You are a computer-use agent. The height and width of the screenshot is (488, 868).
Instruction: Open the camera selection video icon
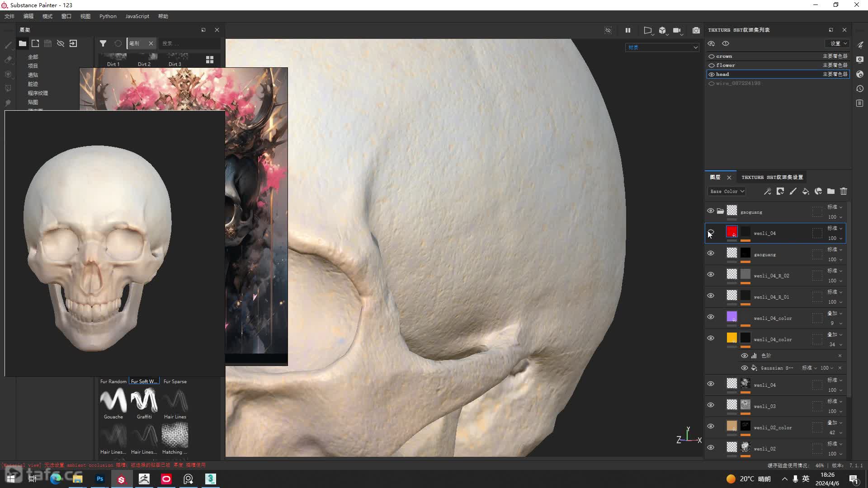tap(677, 30)
